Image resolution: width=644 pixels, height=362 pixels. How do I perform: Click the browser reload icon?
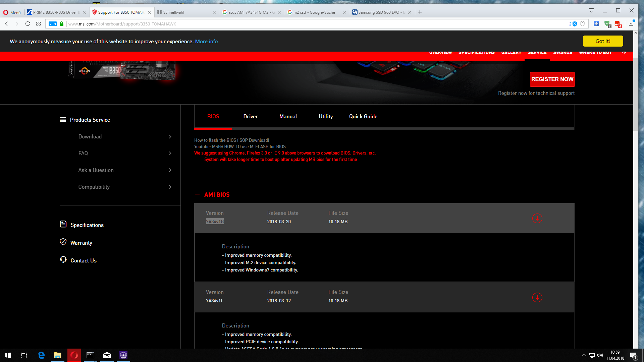28,24
